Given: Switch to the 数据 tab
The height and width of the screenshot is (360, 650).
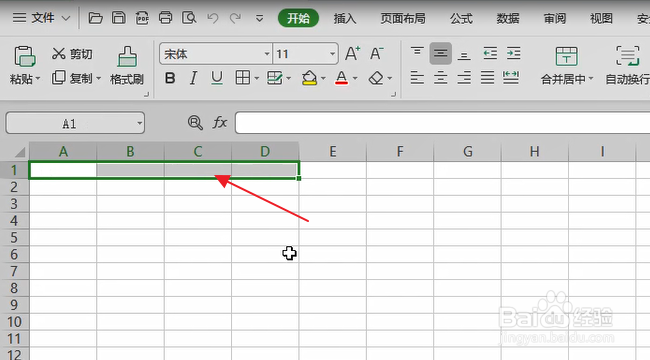Looking at the screenshot, I should (508, 18).
